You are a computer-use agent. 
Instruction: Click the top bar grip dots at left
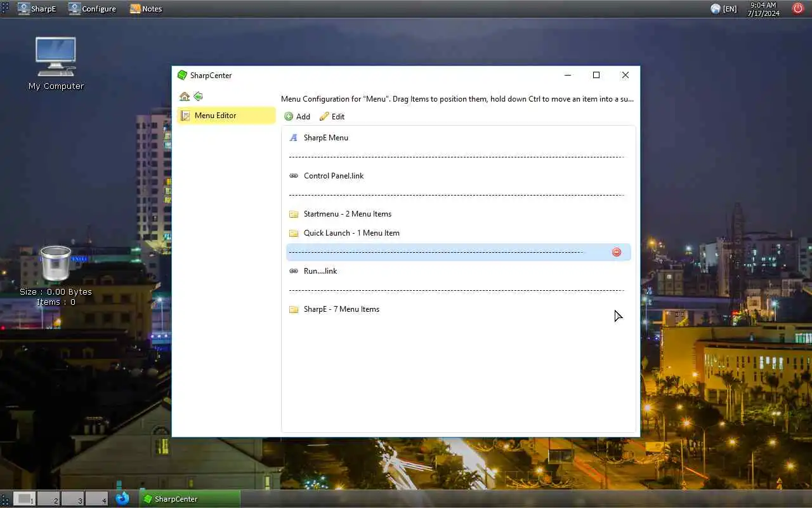[x=5, y=8]
